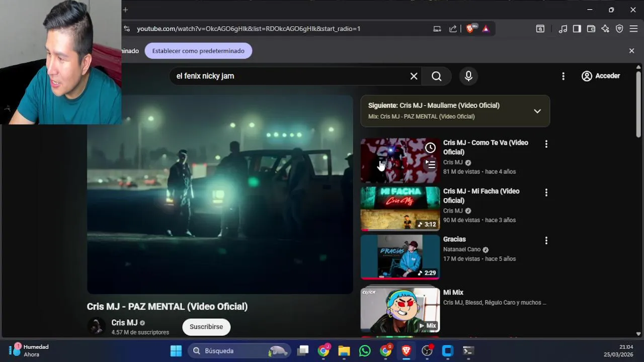Open Brave main hamburger menu
This screenshot has height=362, width=644.
pyautogui.click(x=633, y=29)
